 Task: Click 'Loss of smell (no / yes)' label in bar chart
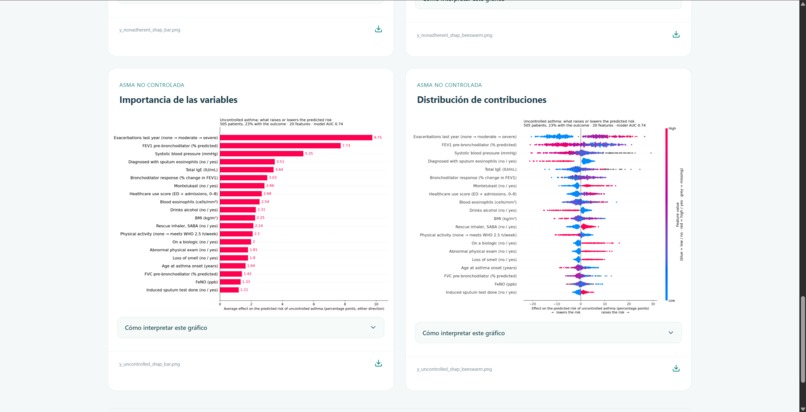point(195,258)
